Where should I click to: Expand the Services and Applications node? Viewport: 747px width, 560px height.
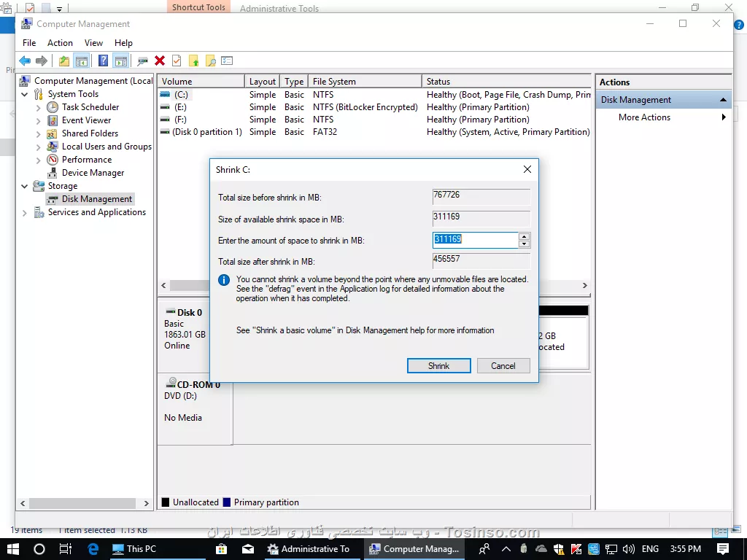[25, 213]
